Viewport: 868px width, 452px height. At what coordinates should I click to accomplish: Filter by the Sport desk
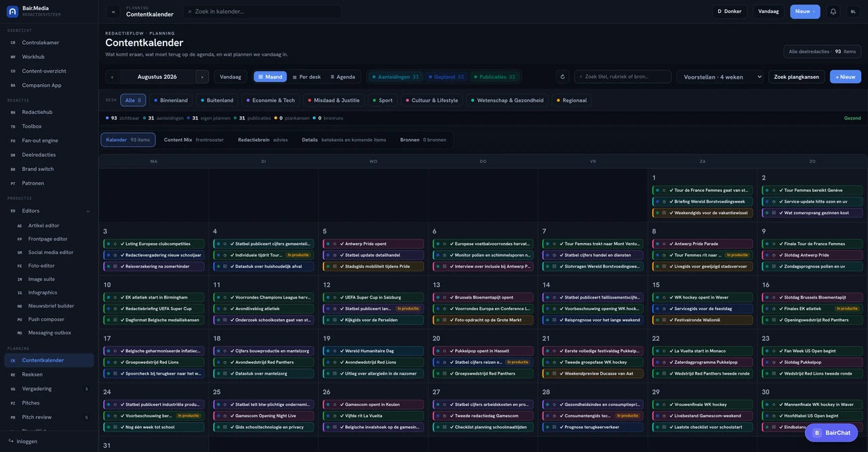coord(382,100)
